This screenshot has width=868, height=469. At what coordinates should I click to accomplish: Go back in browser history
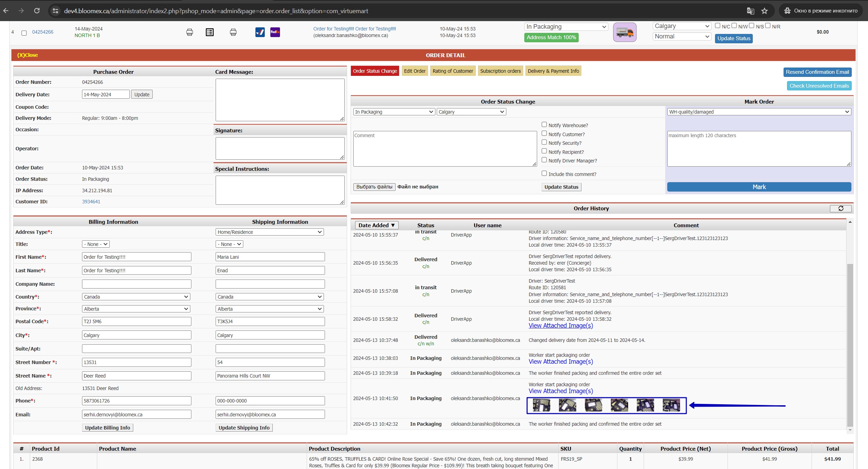6,11
